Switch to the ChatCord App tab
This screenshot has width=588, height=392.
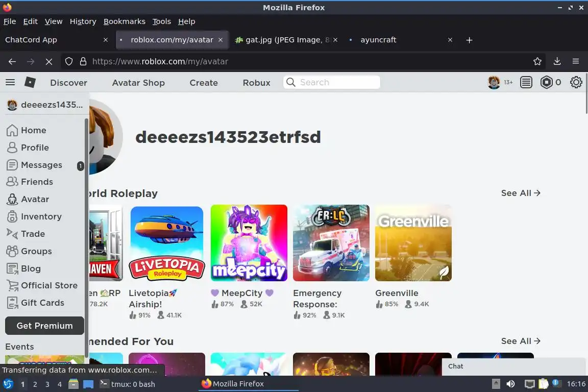click(x=56, y=40)
